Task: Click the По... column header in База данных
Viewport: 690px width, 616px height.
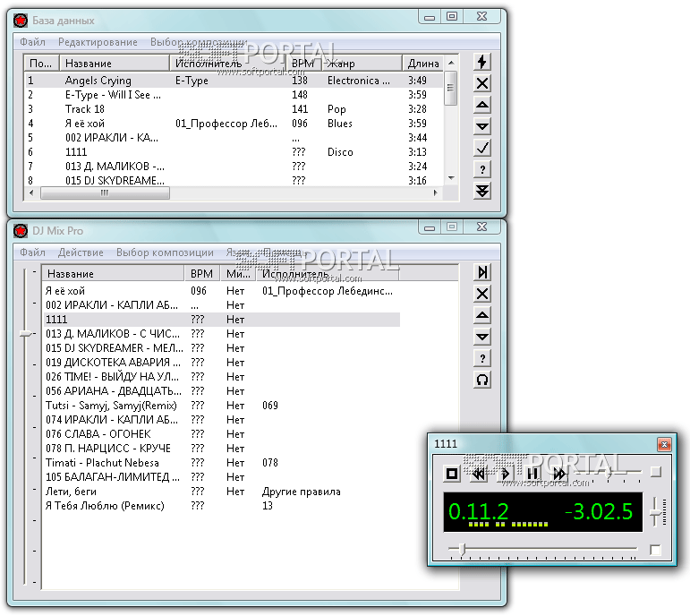Action: click(41, 64)
